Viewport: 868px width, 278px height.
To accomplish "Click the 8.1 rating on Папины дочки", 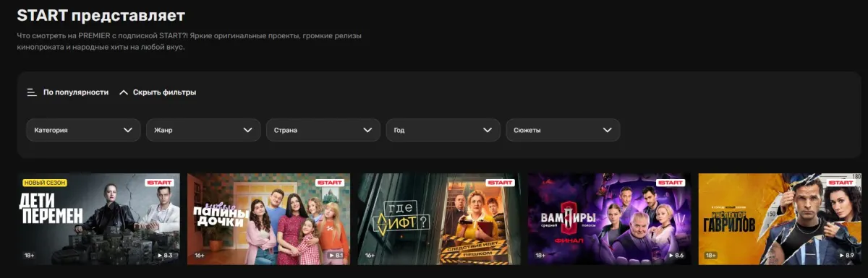I will (x=336, y=256).
